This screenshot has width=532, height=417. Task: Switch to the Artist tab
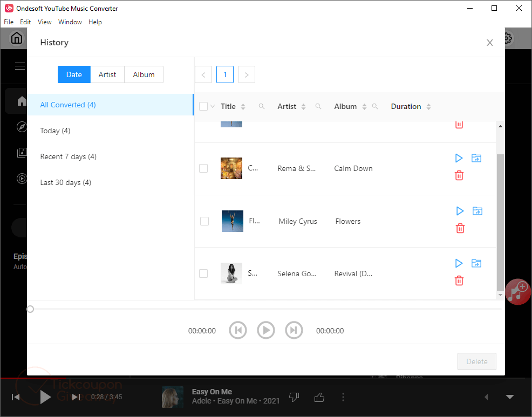tap(107, 74)
